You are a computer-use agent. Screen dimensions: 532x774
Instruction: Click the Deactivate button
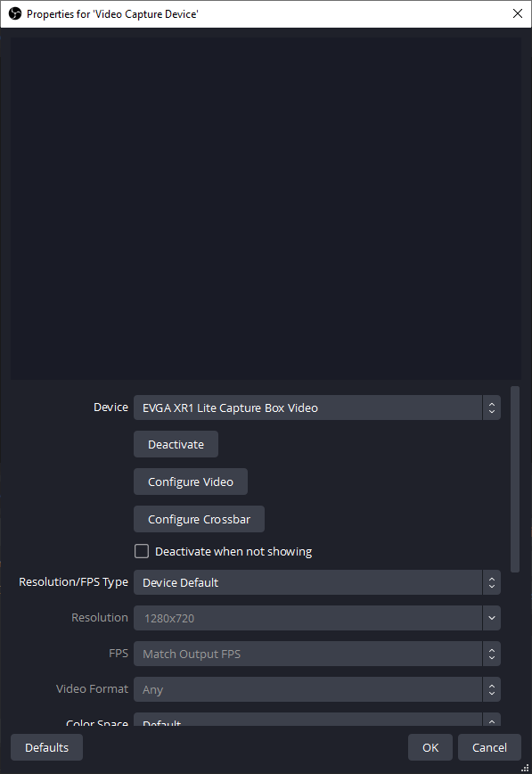(x=176, y=444)
